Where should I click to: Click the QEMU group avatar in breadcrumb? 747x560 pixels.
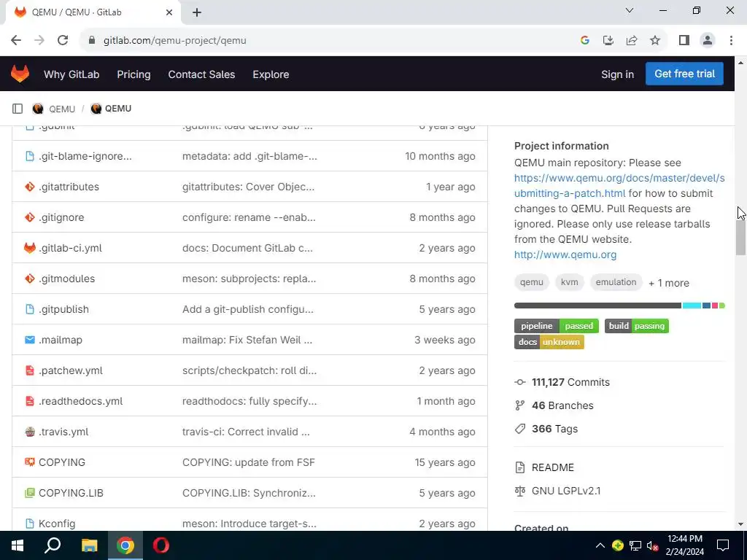[38, 109]
